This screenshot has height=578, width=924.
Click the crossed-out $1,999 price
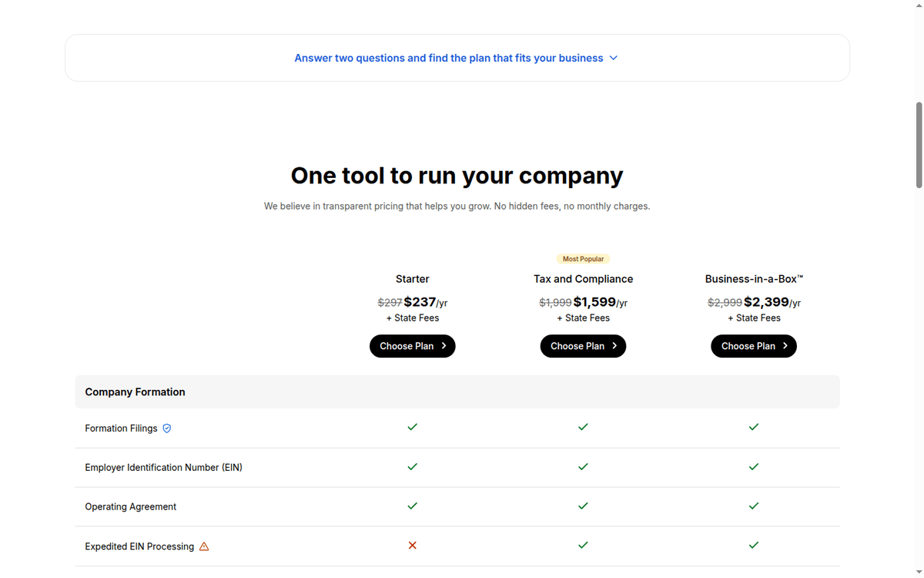click(x=555, y=303)
